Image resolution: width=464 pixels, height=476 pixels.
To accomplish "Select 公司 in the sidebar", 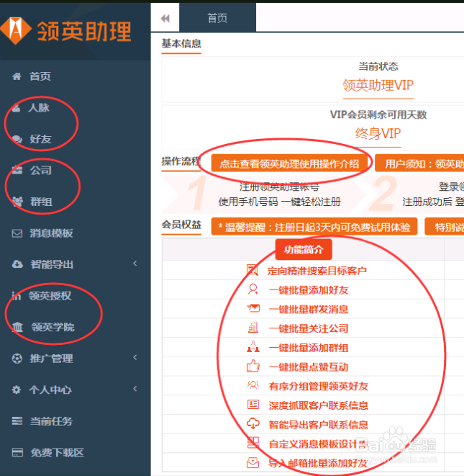I will tap(40, 170).
